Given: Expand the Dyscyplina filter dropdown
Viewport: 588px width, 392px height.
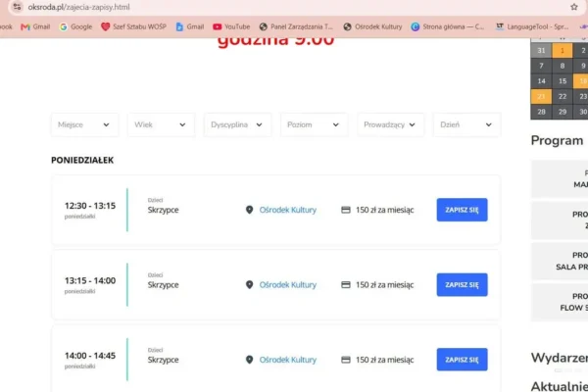Looking at the screenshot, I should click(x=238, y=124).
